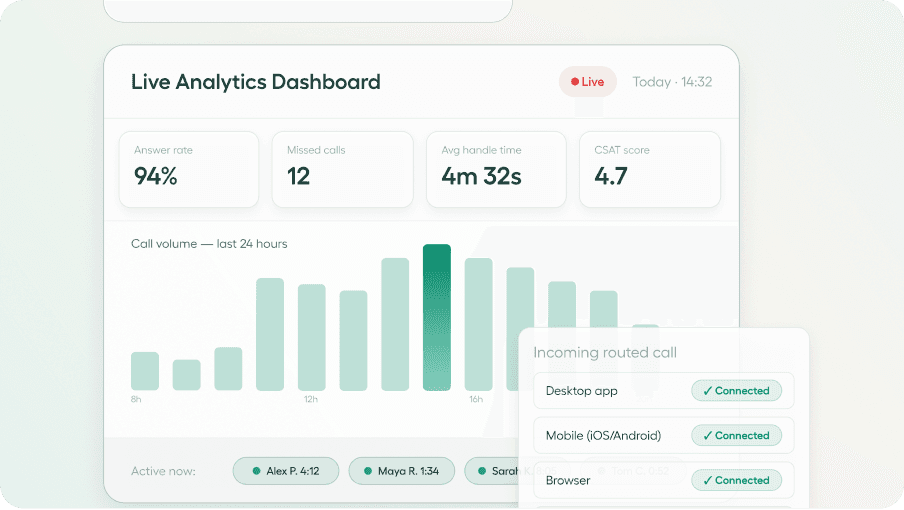Select the Desktop app row
This screenshot has height=510, width=904.
pos(664,391)
